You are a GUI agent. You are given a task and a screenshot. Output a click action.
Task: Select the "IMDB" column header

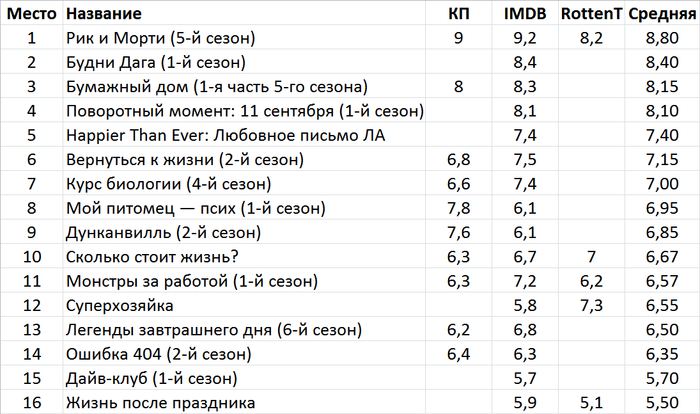[525, 15]
